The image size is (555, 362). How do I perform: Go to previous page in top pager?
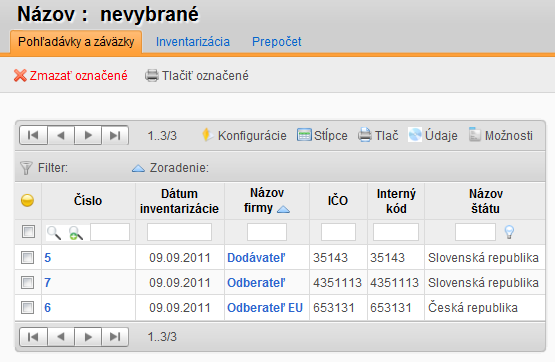[61, 136]
